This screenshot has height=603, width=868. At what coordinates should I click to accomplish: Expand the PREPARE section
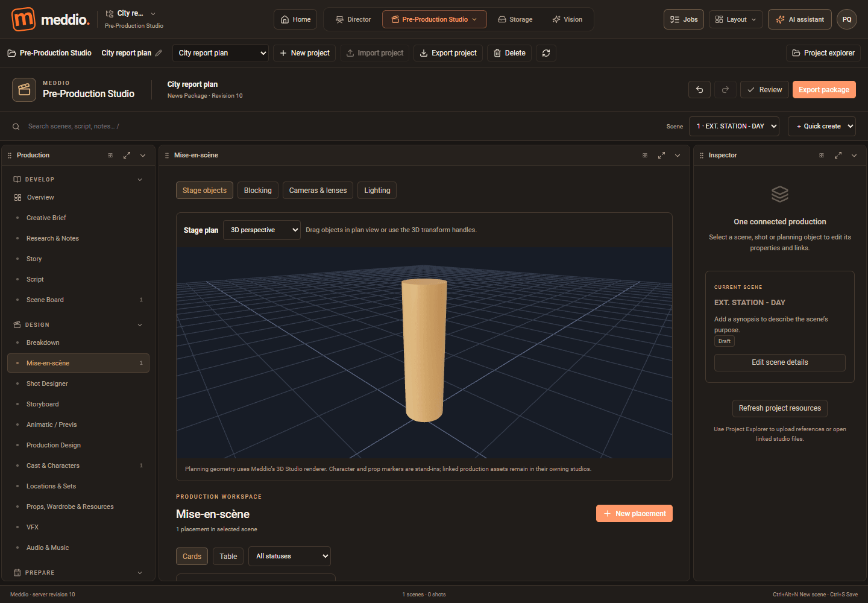[x=140, y=573]
